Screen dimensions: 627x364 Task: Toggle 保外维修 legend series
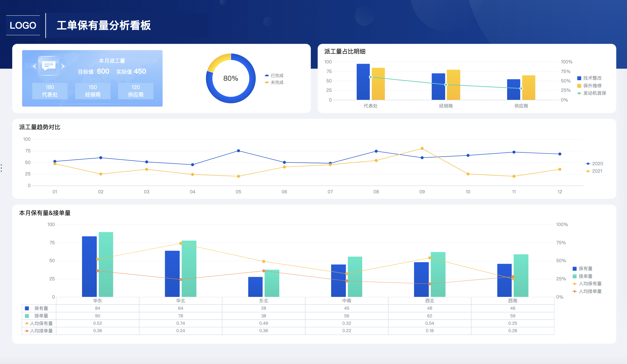pos(589,86)
